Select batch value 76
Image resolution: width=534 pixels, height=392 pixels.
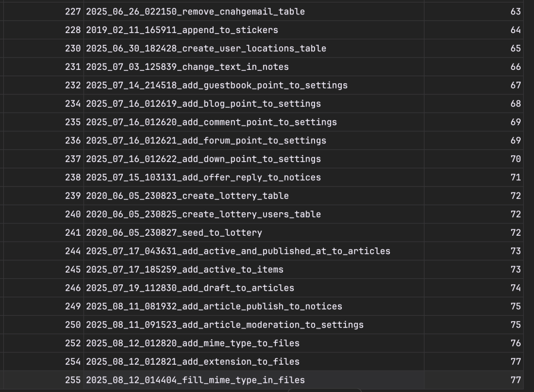click(x=515, y=343)
